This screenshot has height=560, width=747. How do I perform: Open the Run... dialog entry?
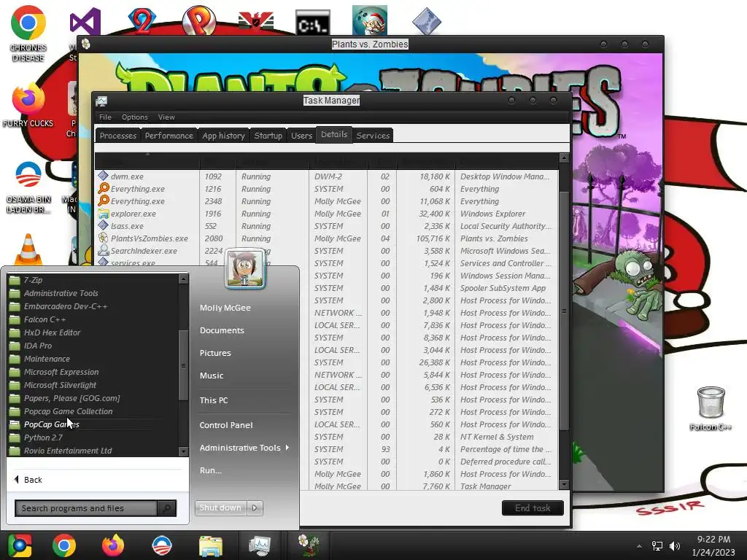tap(211, 470)
